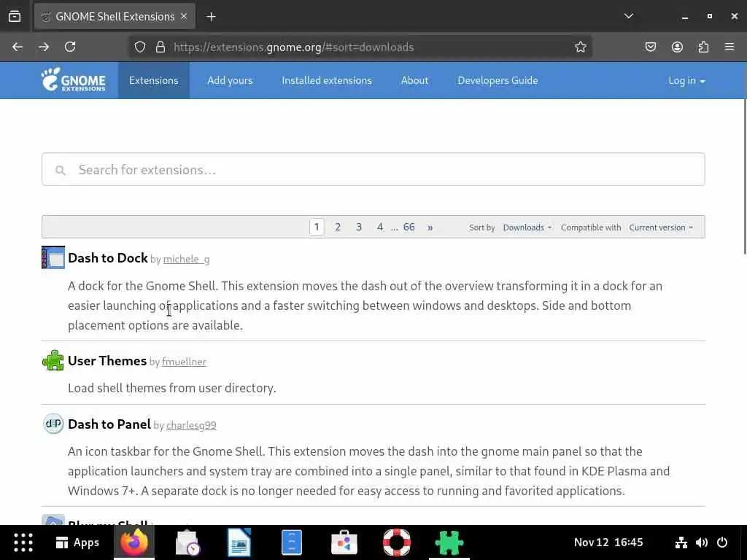Open the tracking protection shield icon
747x560 pixels.
click(139, 47)
